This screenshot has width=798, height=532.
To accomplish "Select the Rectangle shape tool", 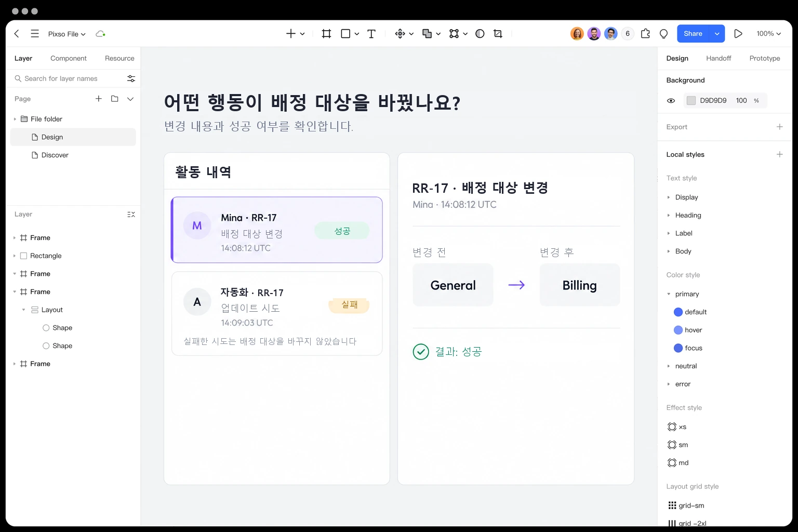I will (345, 34).
